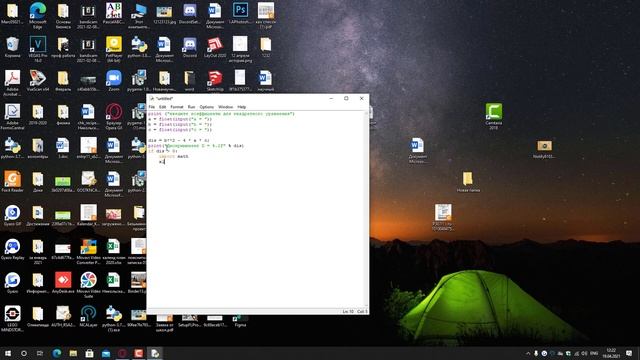Open Adobe FormsCentral shortcut

12,116
